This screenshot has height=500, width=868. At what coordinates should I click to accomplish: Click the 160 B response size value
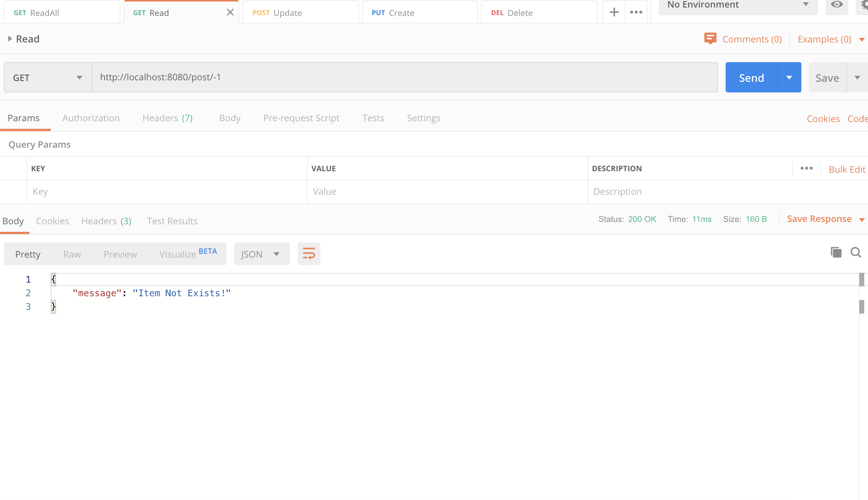(x=756, y=219)
